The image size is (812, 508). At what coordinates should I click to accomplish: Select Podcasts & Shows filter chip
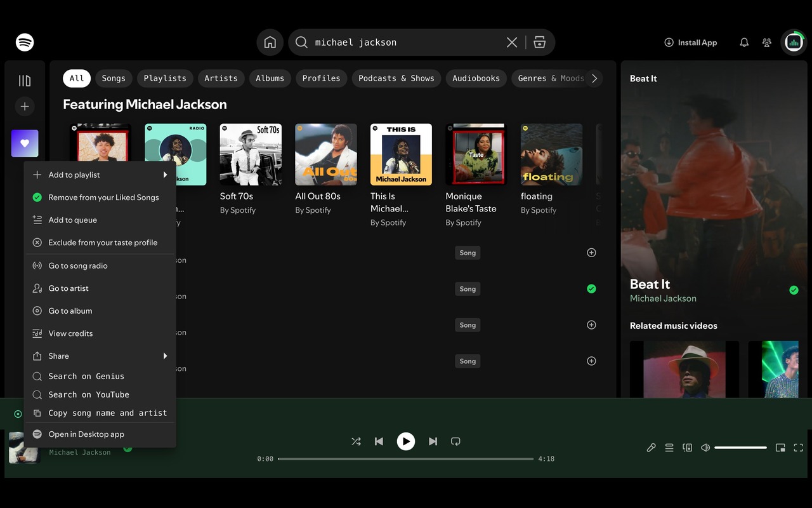point(396,78)
